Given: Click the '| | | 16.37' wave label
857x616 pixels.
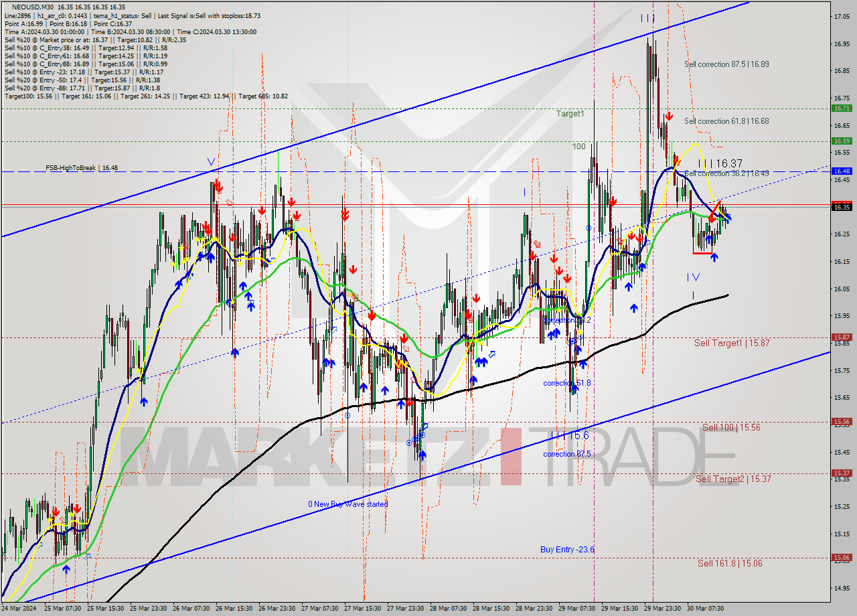Looking at the screenshot, I should (x=720, y=163).
